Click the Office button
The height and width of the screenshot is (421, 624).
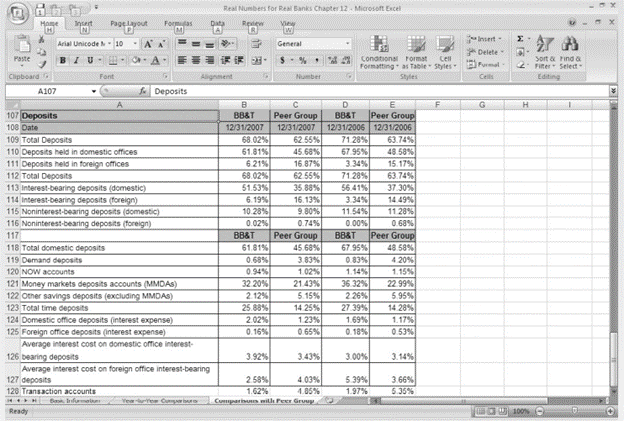17,14
